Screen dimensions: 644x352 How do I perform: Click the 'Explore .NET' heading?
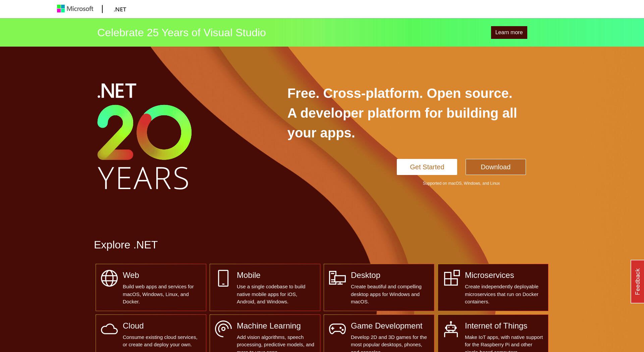pyautogui.click(x=126, y=245)
